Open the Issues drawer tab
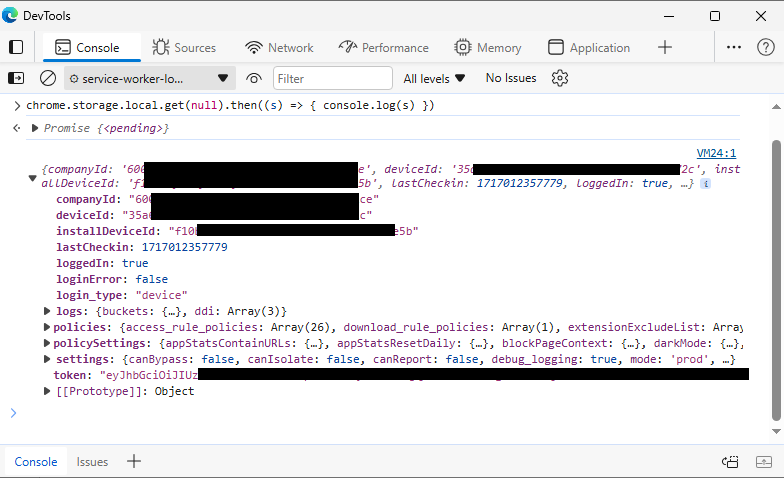The width and height of the screenshot is (784, 478). pyautogui.click(x=92, y=462)
